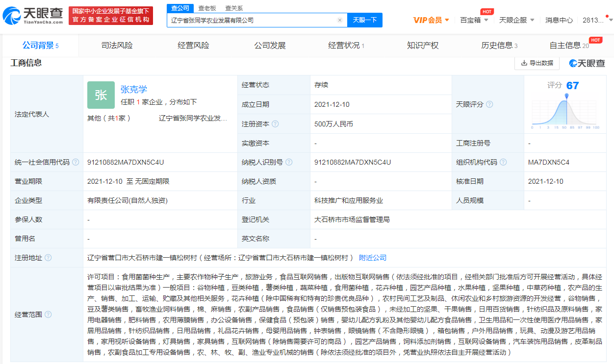Select the organization code MA7DXN5C4
Viewport: 614px width, 364px height.
(x=549, y=162)
